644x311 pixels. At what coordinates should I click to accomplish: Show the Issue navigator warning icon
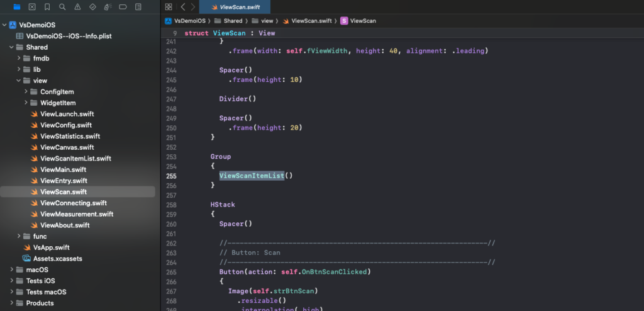pyautogui.click(x=77, y=7)
